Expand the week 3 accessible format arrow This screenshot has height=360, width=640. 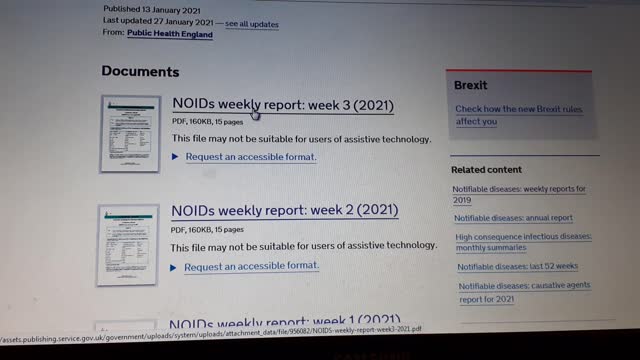pyautogui.click(x=175, y=157)
